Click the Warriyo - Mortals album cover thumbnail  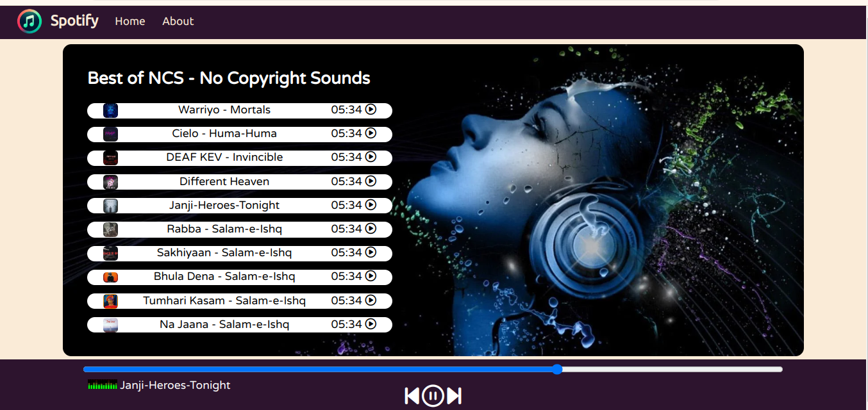tap(111, 110)
